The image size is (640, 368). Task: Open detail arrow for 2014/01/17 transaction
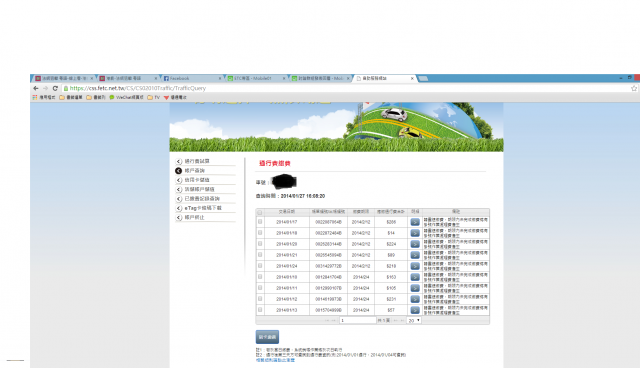pos(415,222)
